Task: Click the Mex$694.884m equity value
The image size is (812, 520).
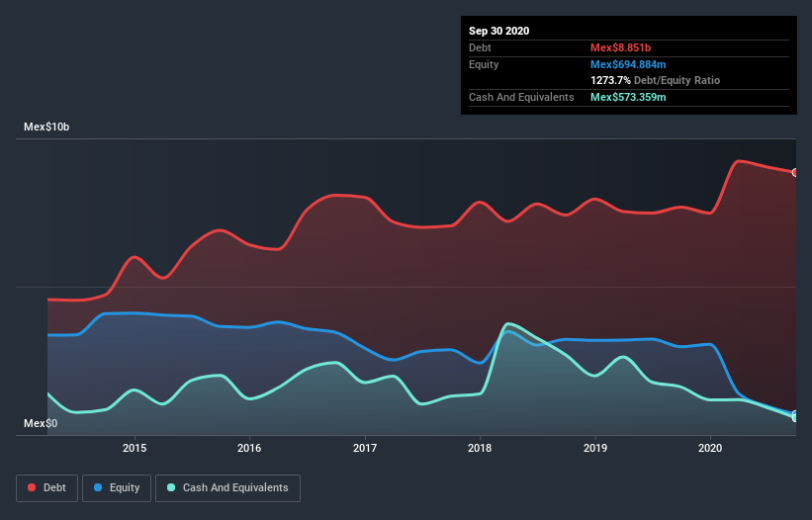Action: [x=628, y=64]
